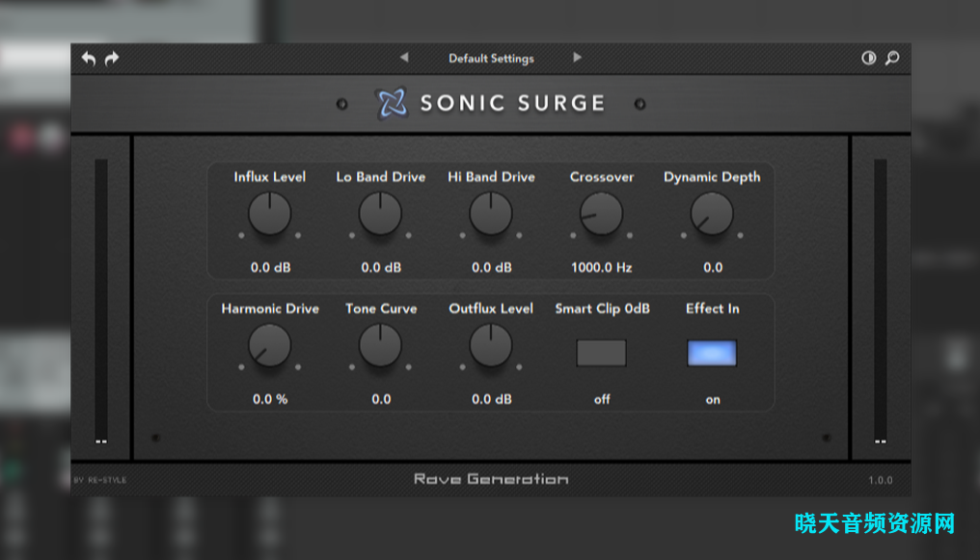The width and height of the screenshot is (980, 560).
Task: Click the Harmonic Drive knob
Action: (x=270, y=345)
